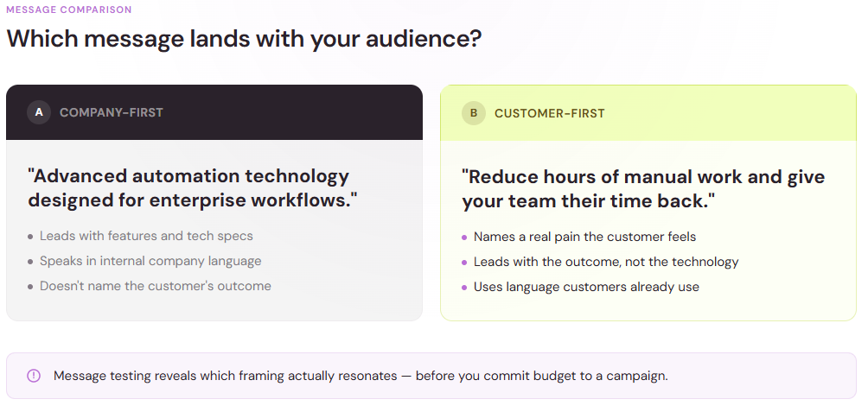This screenshot has height=412, width=868.
Task: Click 'Uses language customers already use' bullet
Action: pos(586,287)
